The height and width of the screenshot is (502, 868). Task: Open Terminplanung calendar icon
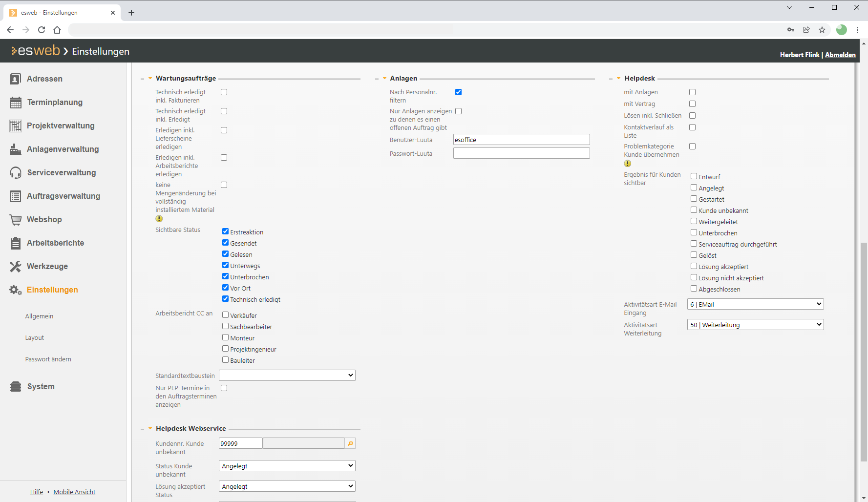point(16,102)
